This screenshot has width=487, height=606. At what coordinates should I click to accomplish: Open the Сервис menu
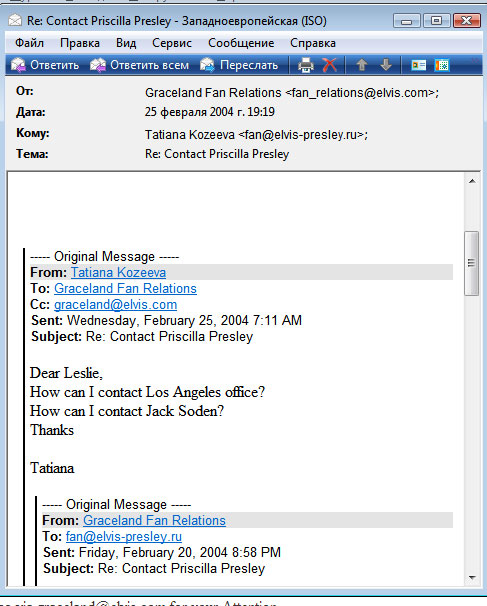point(172,43)
